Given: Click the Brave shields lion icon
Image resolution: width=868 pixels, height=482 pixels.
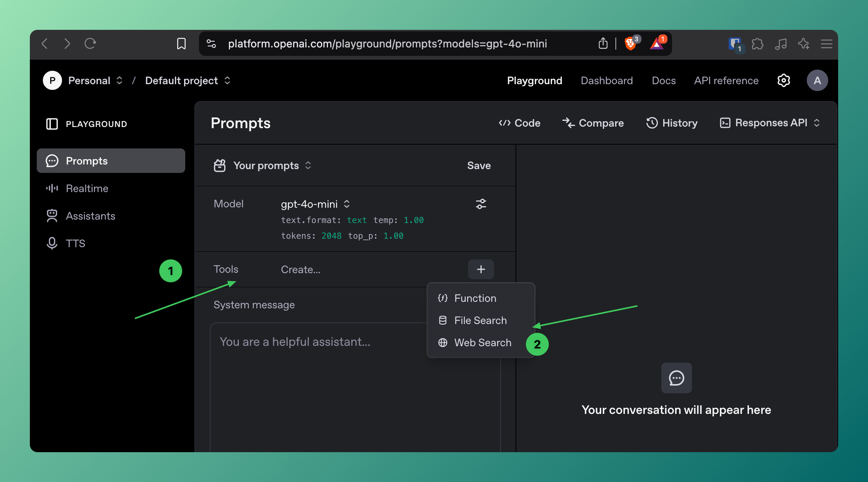Looking at the screenshot, I should 630,44.
